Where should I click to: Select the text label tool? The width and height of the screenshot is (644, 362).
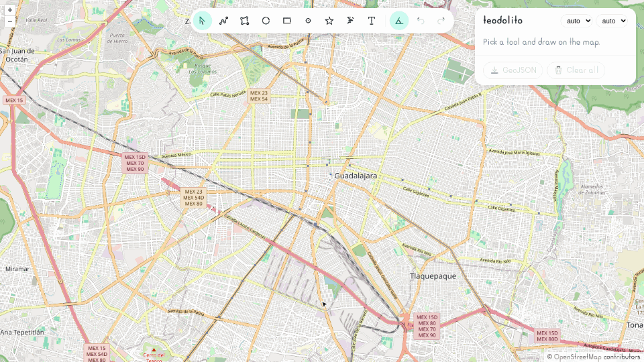[x=371, y=21]
